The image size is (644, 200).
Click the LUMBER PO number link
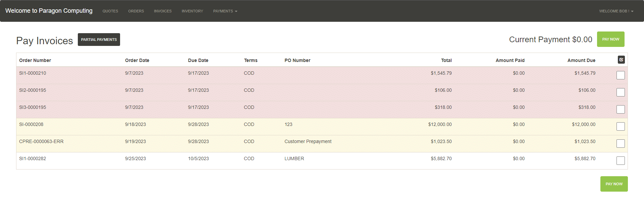(294, 158)
